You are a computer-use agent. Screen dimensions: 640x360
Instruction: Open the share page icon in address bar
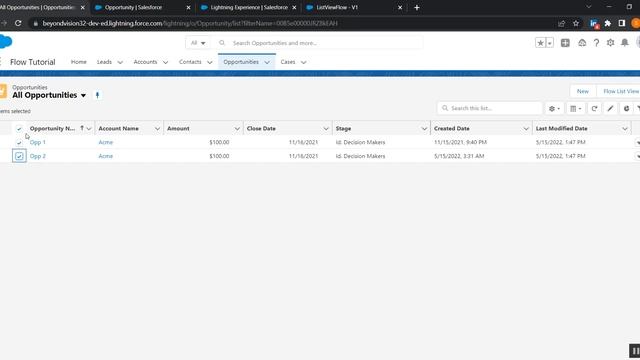coord(562,23)
